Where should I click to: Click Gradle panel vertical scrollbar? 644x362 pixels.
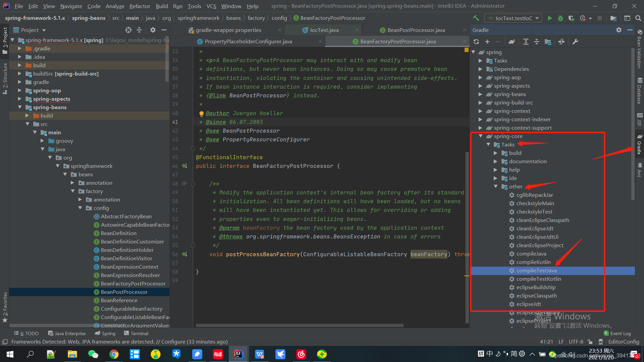click(x=633, y=124)
